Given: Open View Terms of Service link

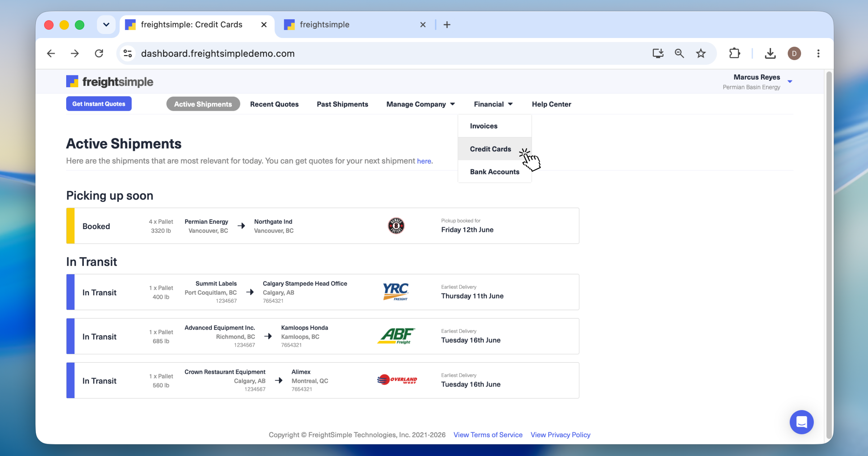Looking at the screenshot, I should coord(488,435).
